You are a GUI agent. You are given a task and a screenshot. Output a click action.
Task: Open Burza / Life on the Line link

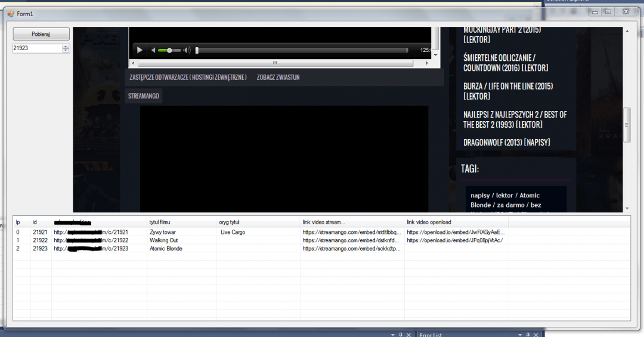[x=507, y=91]
